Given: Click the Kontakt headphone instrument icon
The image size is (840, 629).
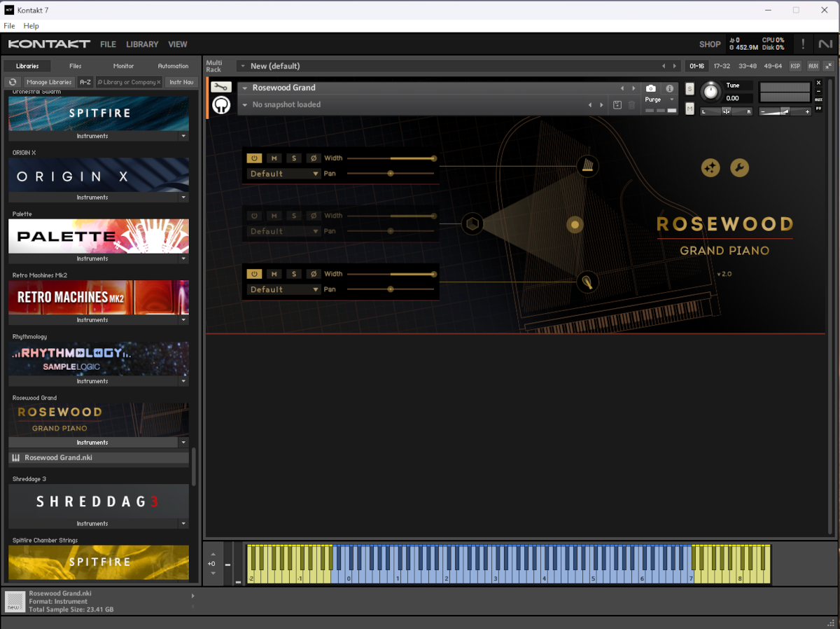Looking at the screenshot, I should [221, 105].
